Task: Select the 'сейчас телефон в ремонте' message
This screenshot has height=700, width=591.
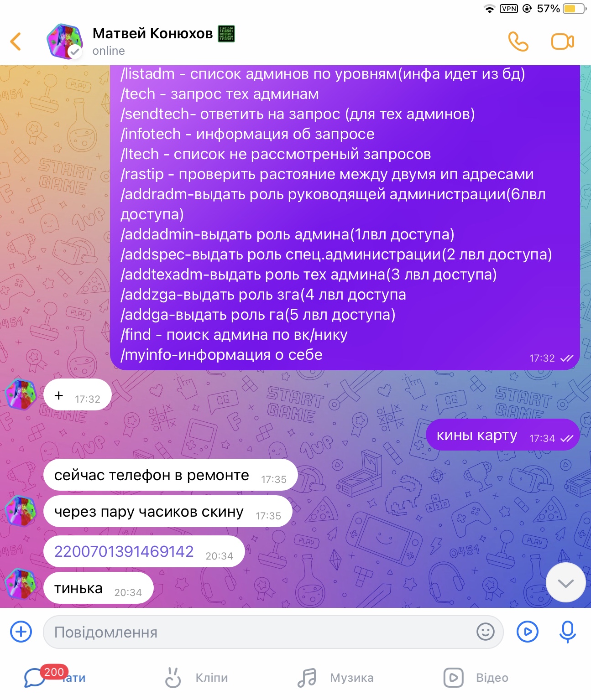Action: click(x=170, y=475)
